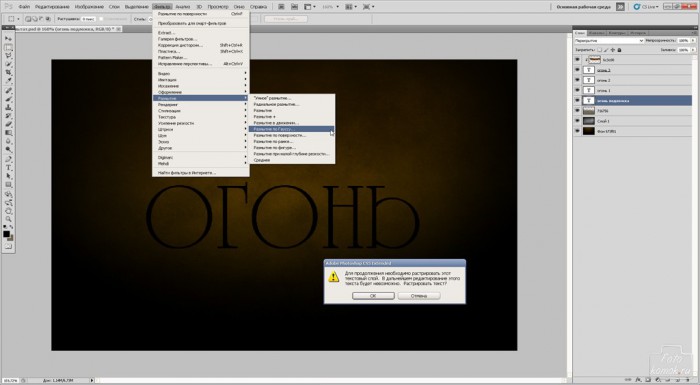Open the workspace switcher double-arrow
Image resolution: width=700 pixels, height=385 pixels.
(x=620, y=7)
